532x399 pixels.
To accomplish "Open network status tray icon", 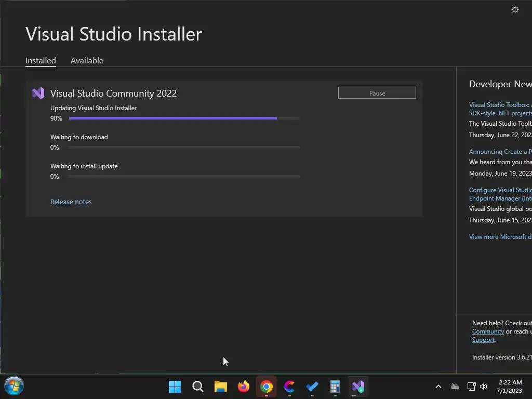I will click(x=471, y=387).
